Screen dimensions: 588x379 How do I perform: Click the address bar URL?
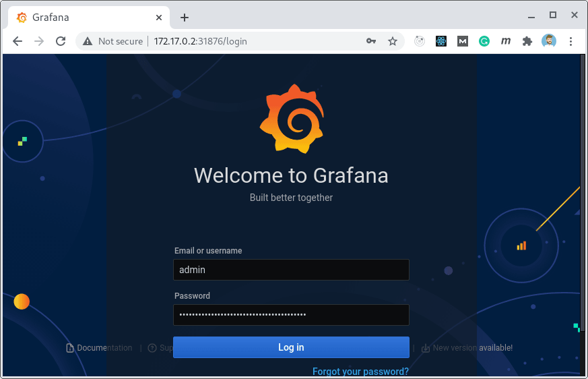[x=201, y=41]
